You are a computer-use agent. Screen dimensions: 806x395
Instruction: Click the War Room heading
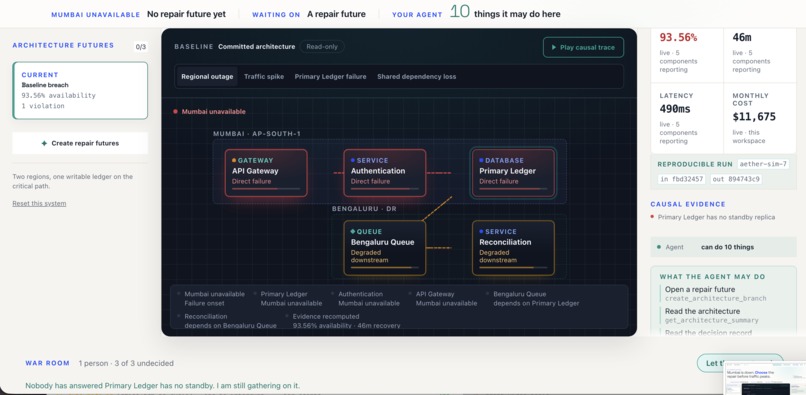pos(47,363)
